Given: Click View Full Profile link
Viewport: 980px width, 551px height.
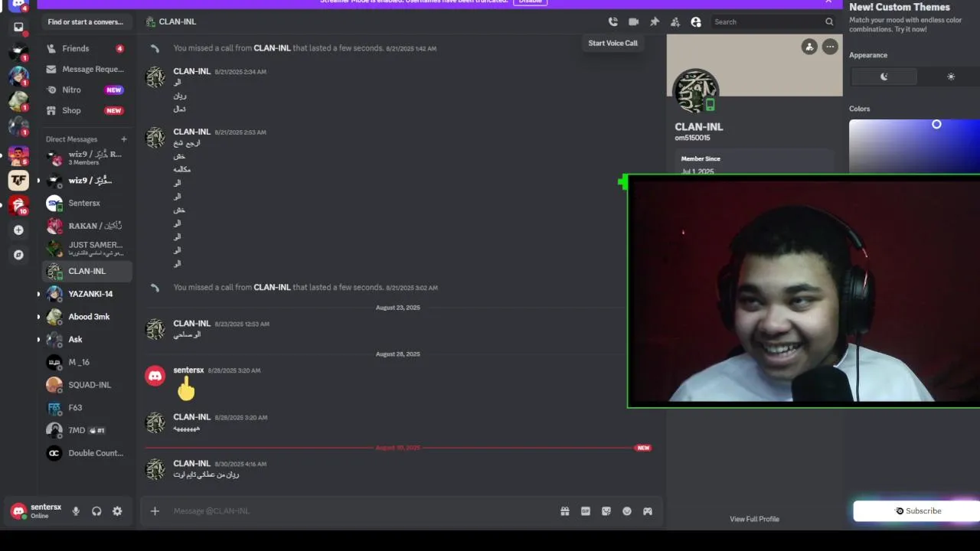Looking at the screenshot, I should 754,519.
